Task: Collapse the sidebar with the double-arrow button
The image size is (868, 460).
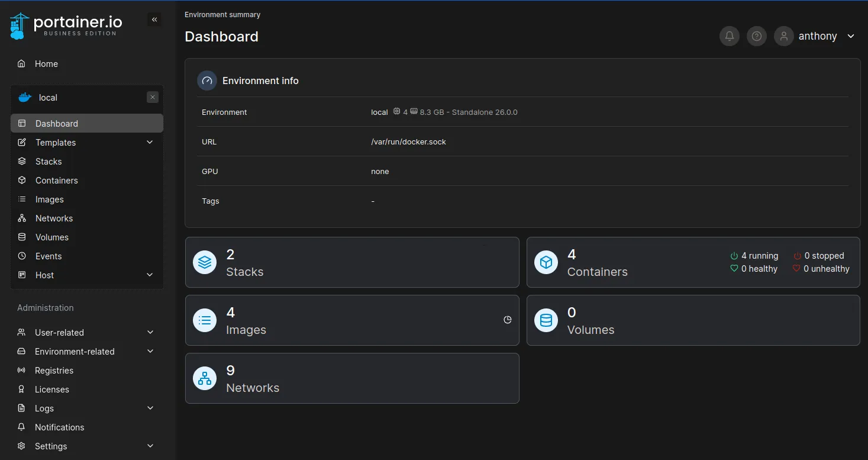Action: pyautogui.click(x=154, y=19)
